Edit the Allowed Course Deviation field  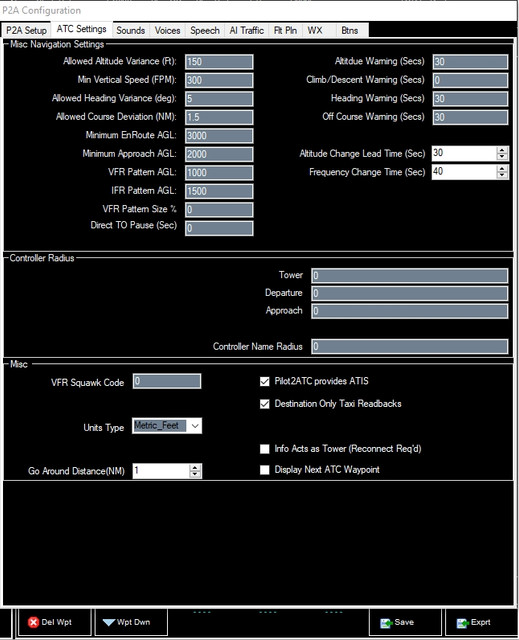point(219,118)
